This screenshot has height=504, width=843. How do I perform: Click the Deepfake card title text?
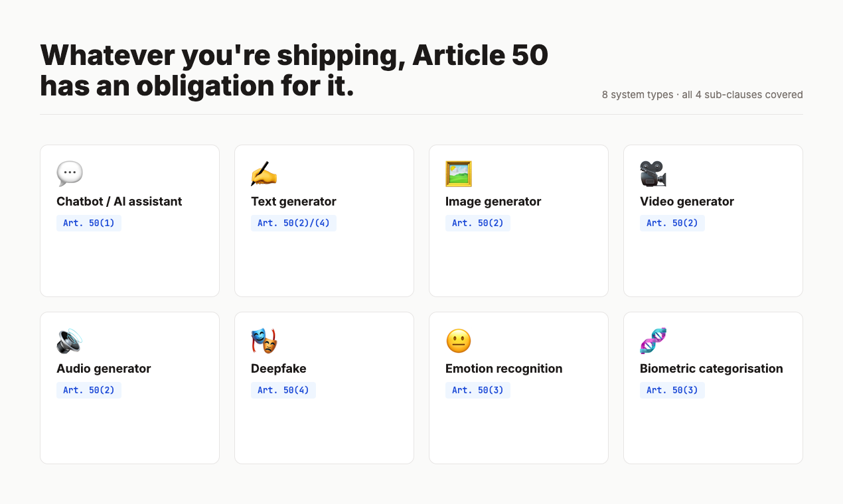[x=278, y=368]
